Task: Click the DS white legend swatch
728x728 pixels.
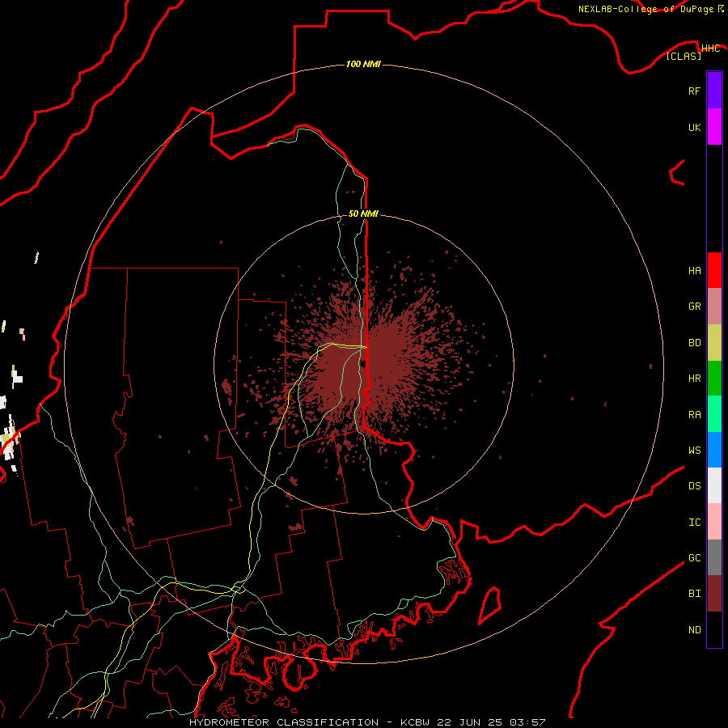Action: [714, 485]
